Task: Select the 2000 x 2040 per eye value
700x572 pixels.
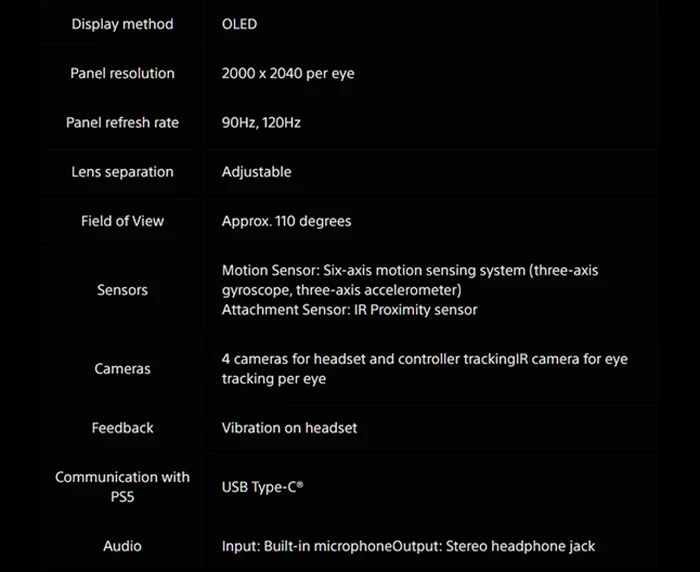Action: point(288,74)
